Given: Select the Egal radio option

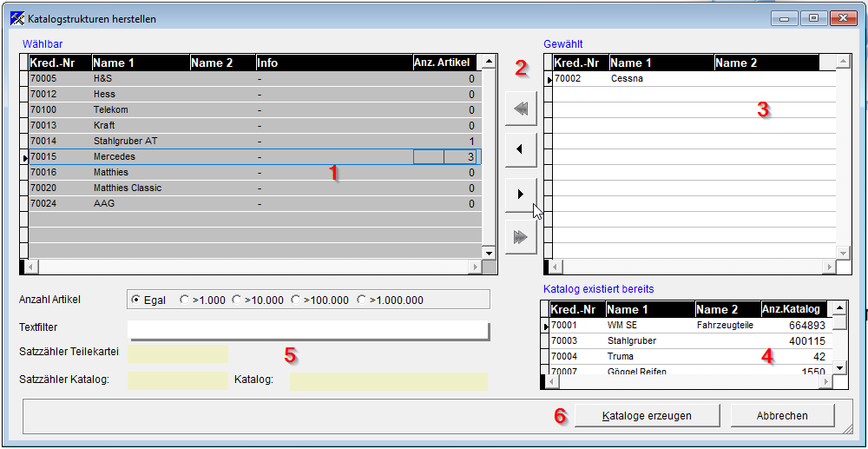Looking at the screenshot, I should pos(135,300).
